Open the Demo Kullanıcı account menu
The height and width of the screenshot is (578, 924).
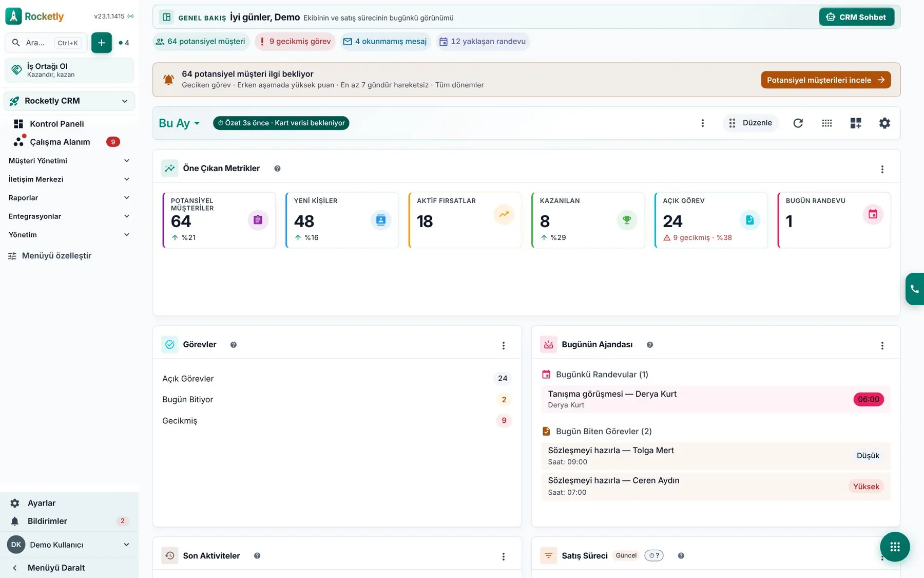pyautogui.click(x=69, y=545)
